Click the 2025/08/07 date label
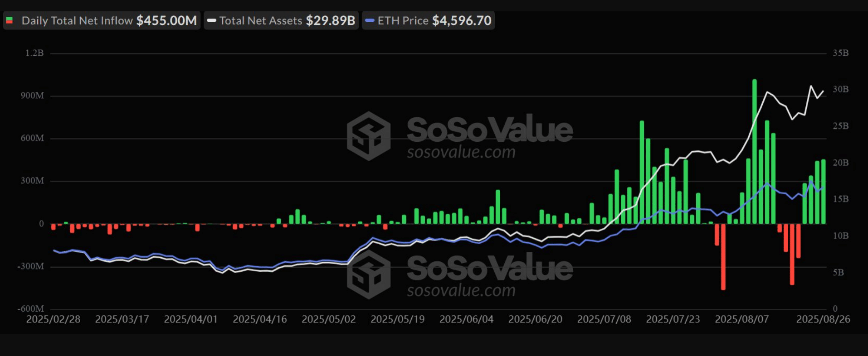The image size is (868, 356). [x=742, y=319]
